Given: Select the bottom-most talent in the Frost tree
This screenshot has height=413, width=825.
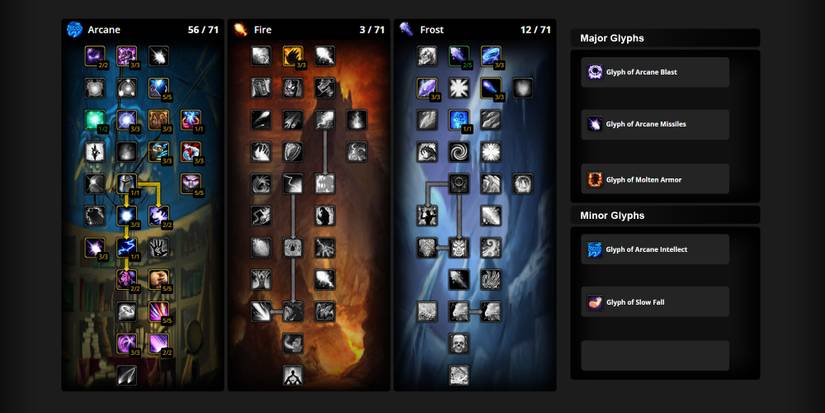Looking at the screenshot, I should point(458,375).
